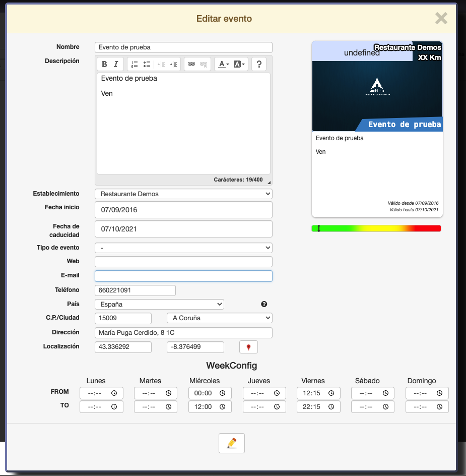Click the description editor resize handle
466x476 pixels.
(x=269, y=183)
